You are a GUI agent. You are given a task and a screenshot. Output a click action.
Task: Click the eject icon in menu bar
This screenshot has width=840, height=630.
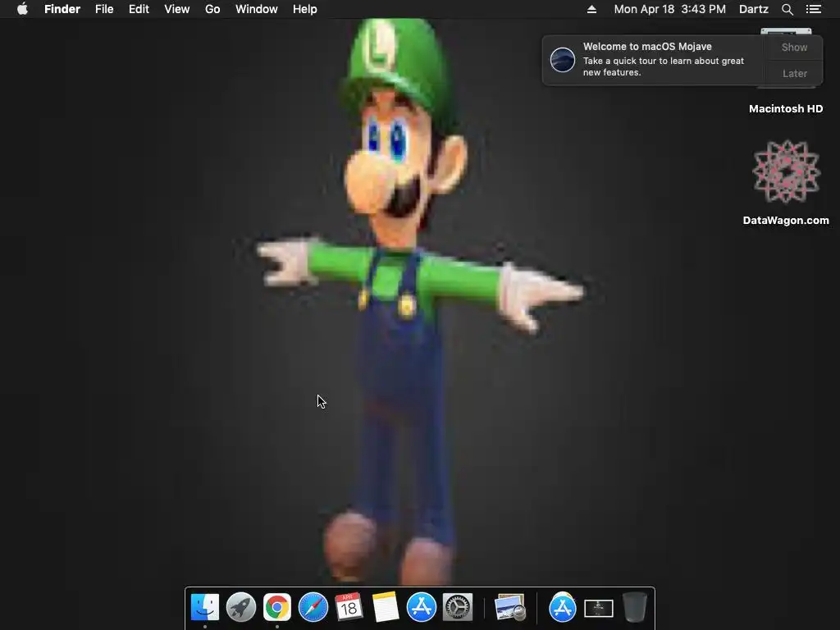pyautogui.click(x=591, y=9)
